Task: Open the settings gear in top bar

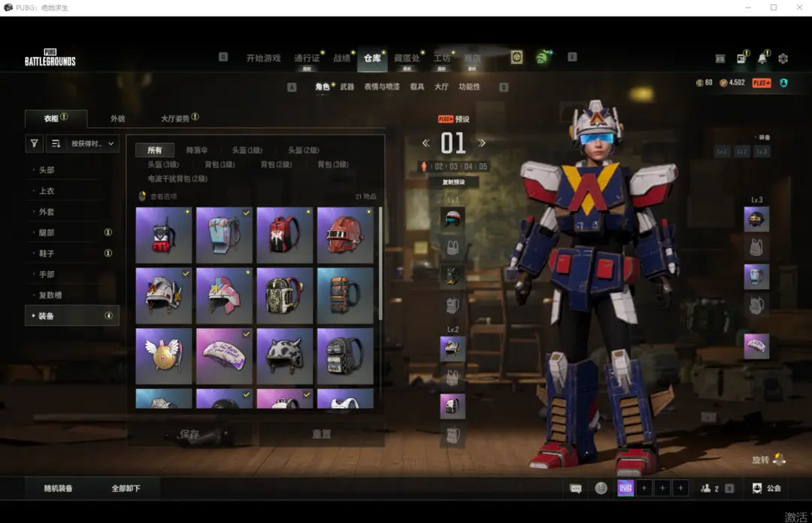Action: pyautogui.click(x=783, y=59)
